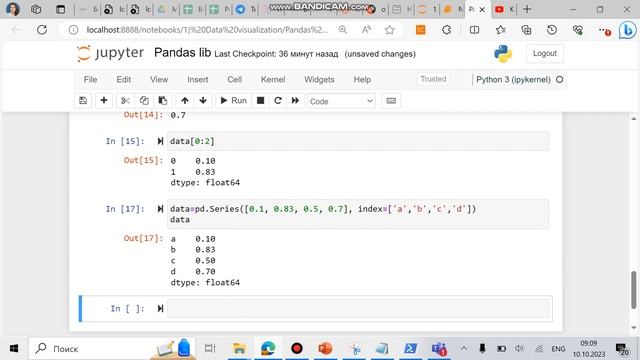The height and width of the screenshot is (360, 640).
Task: Move the selected cell down
Action: 203,101
